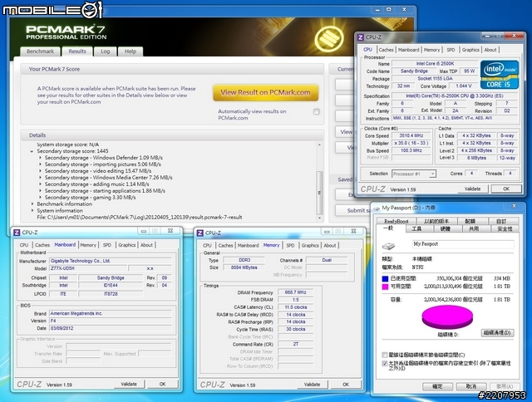Click CPU-Z icon in the top CPU-Z title bar
Screen dimensions: 532x402
point(361,37)
